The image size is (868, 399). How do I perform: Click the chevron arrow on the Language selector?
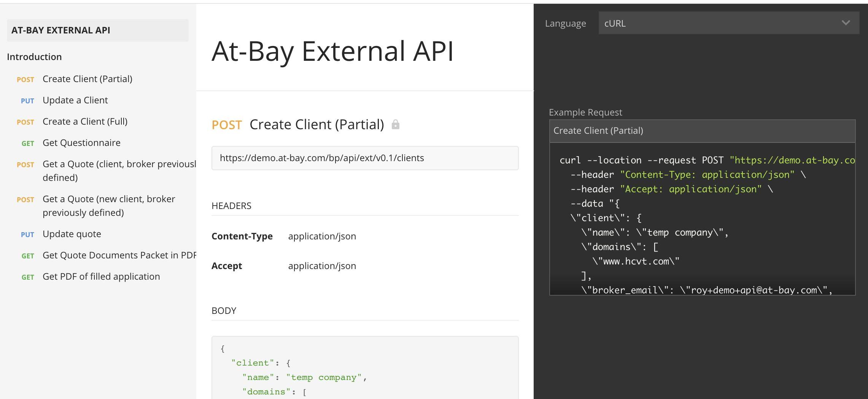click(x=846, y=23)
